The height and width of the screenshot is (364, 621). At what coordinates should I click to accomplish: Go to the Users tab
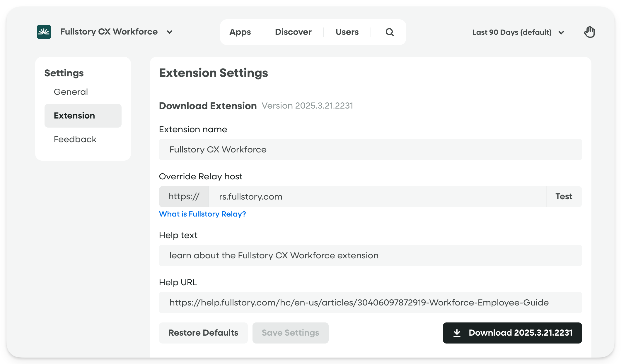tap(347, 32)
